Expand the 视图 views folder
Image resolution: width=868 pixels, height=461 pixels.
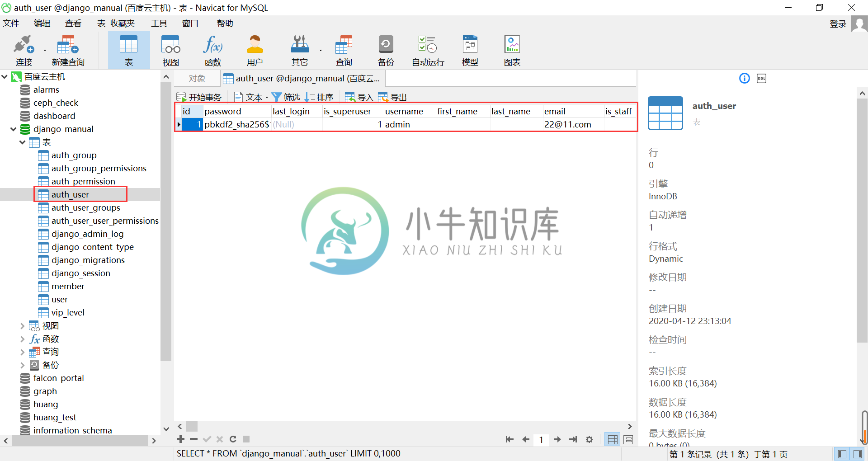point(23,326)
